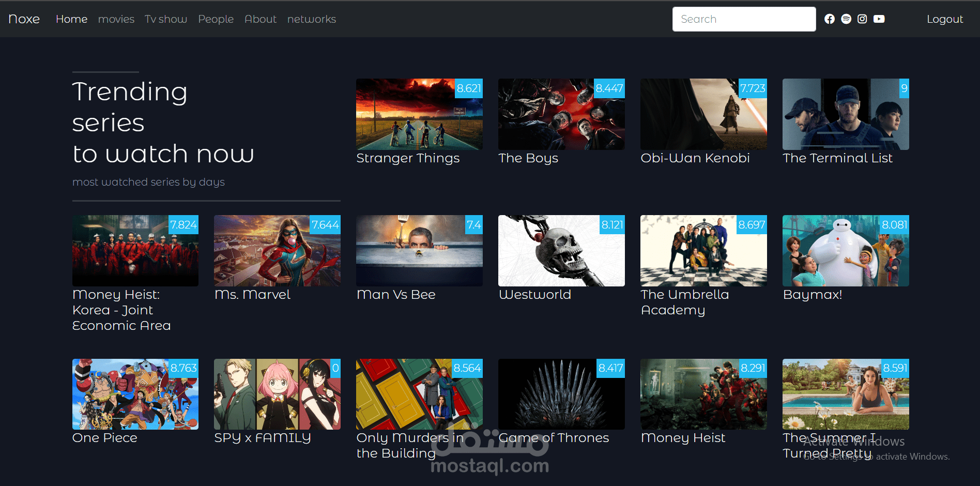Open The Terminal List poster
The width and height of the screenshot is (980, 486).
tap(846, 114)
